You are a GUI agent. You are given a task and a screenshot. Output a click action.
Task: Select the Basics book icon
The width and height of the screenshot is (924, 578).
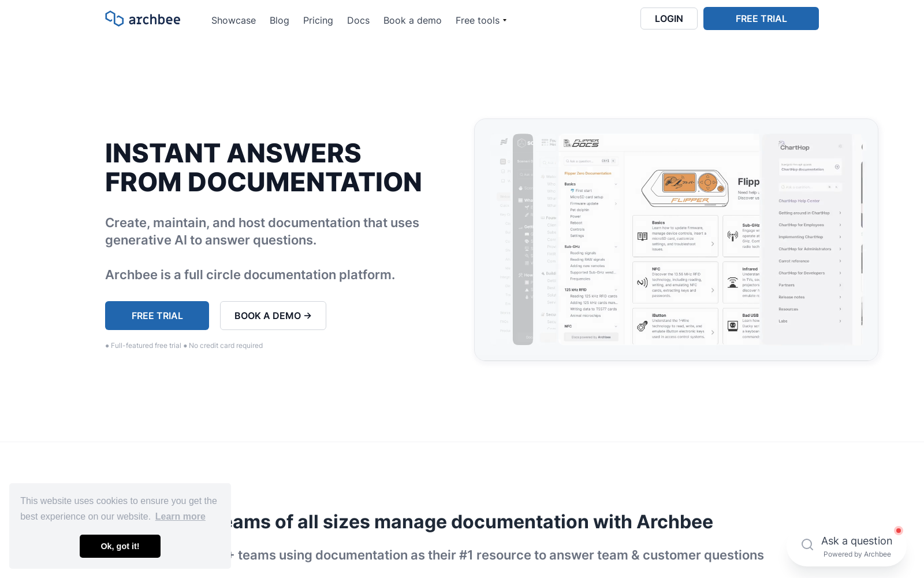pos(642,236)
